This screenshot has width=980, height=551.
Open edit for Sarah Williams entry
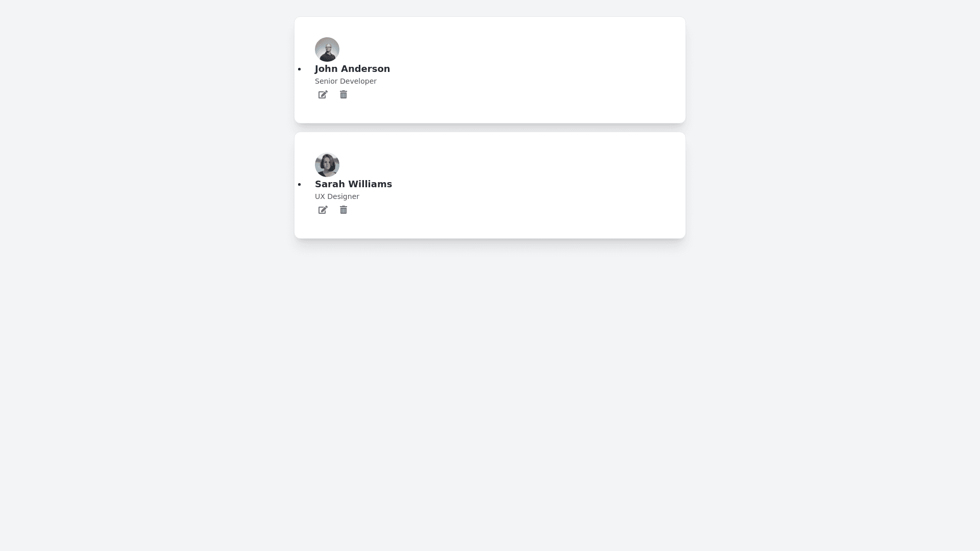(323, 210)
